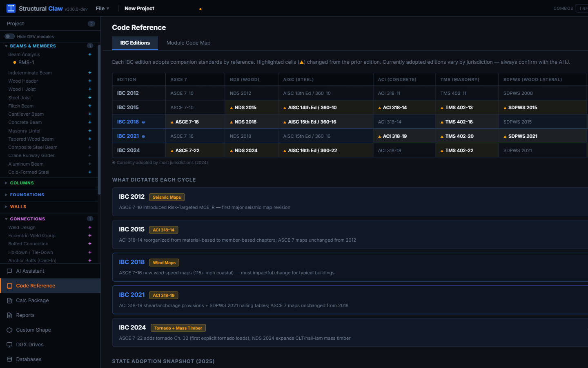Image resolution: width=588 pixels, height=368 pixels.
Task: Click adopted marker icon next to IBC 2018
Action: click(x=143, y=122)
